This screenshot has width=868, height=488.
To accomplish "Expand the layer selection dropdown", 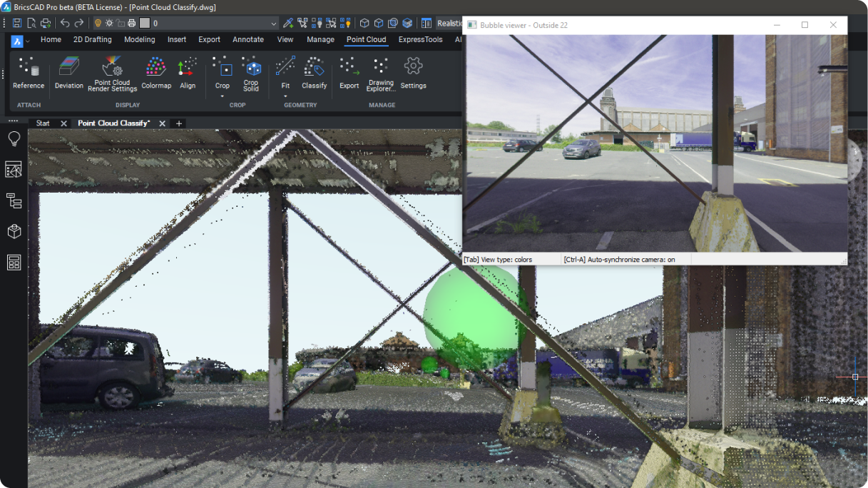I will [x=274, y=24].
